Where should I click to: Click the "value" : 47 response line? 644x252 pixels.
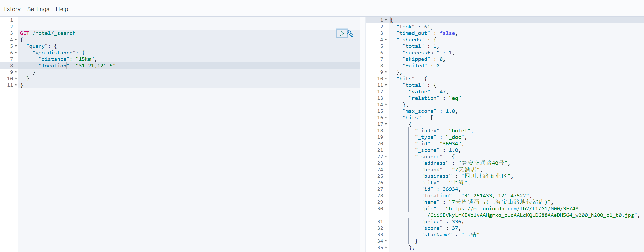(428, 91)
